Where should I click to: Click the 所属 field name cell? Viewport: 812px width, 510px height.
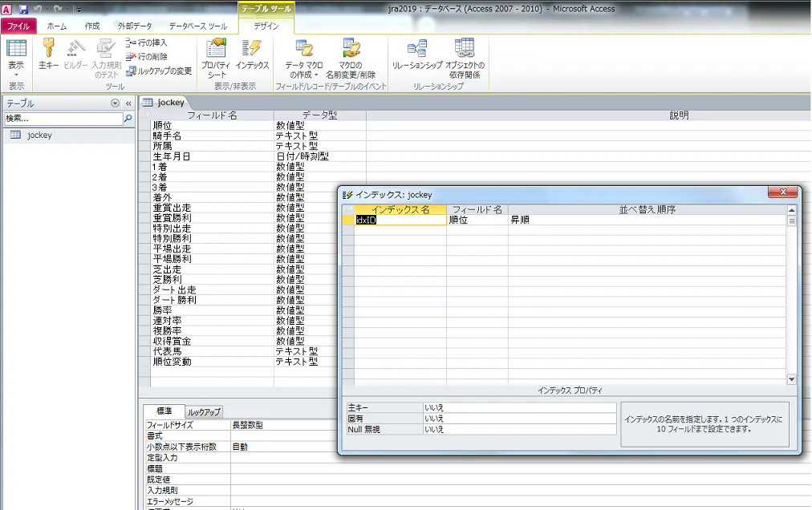coord(212,146)
